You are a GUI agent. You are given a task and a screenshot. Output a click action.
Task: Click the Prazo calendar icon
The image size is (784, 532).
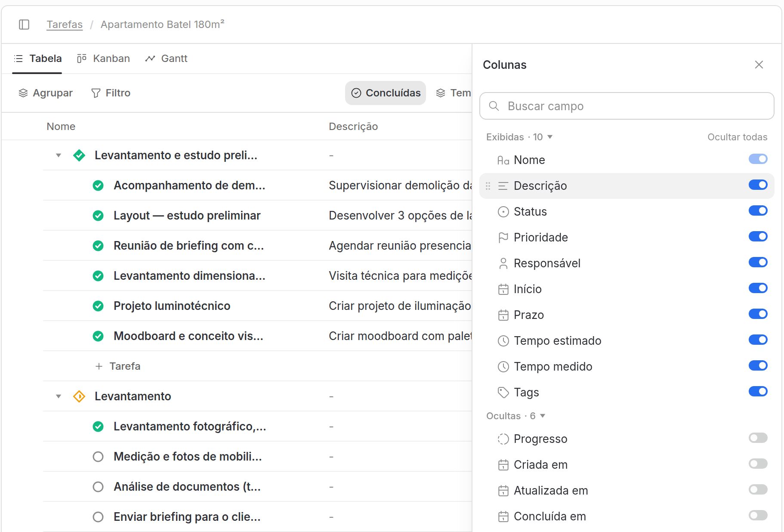coord(503,315)
